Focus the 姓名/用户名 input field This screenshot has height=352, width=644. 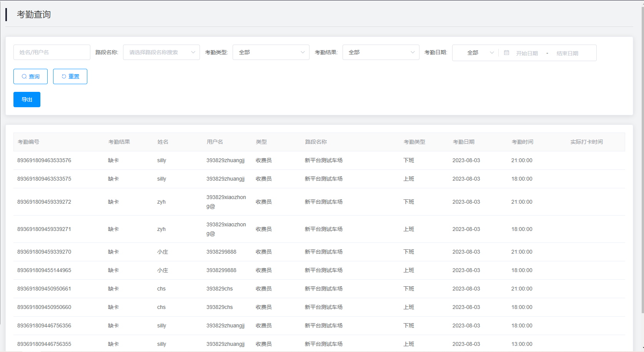coord(52,52)
